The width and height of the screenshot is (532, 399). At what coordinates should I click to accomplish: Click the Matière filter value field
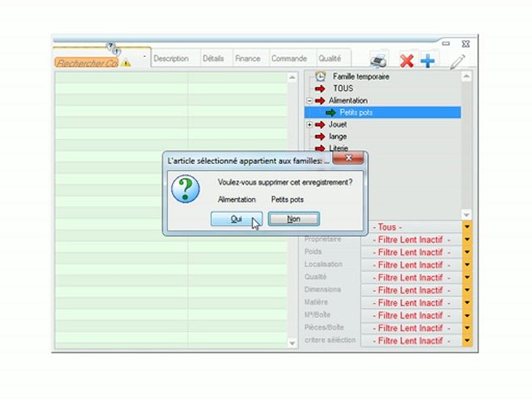412,303
